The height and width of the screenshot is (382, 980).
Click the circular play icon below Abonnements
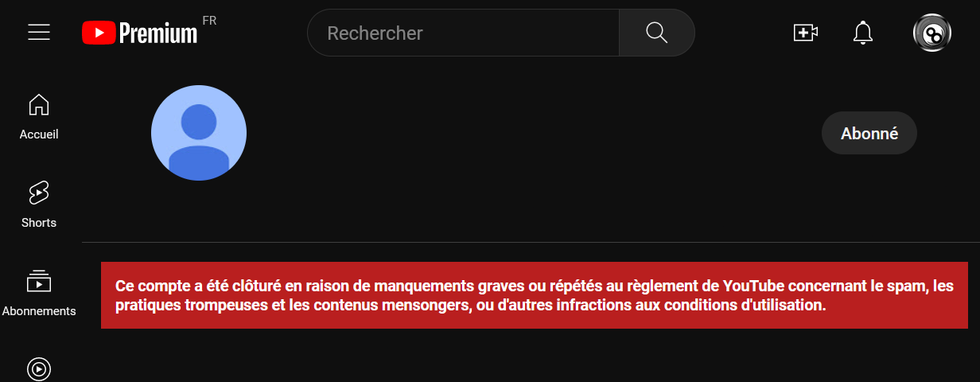pos(39,369)
